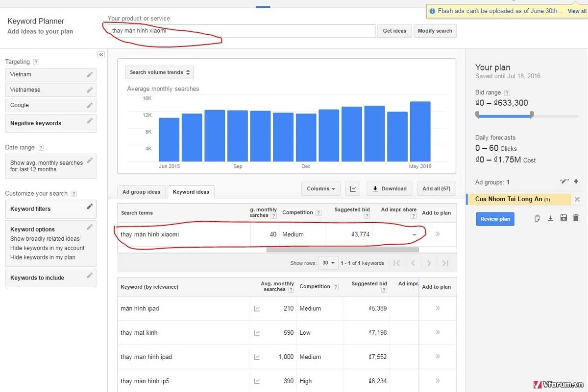Screen dimensions: 588x392
Task: Switch to Ad group ideas tab
Action: pos(141,192)
